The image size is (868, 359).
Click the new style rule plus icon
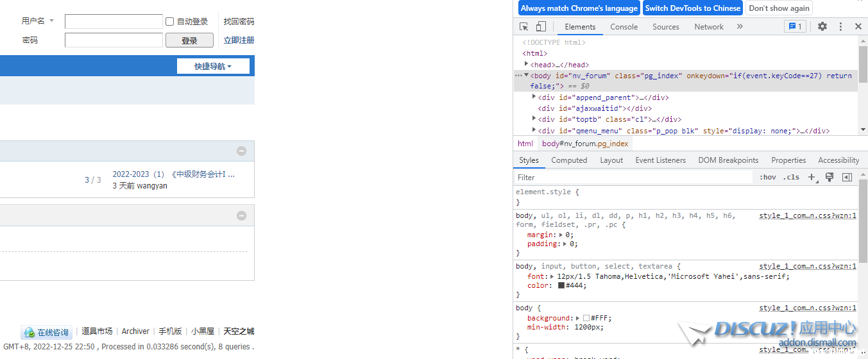point(812,178)
